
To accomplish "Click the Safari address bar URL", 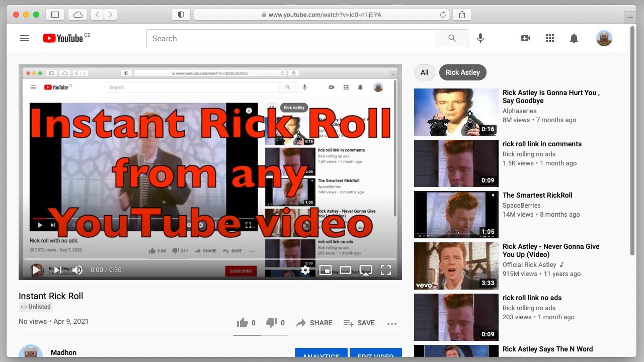I will point(325,15).
